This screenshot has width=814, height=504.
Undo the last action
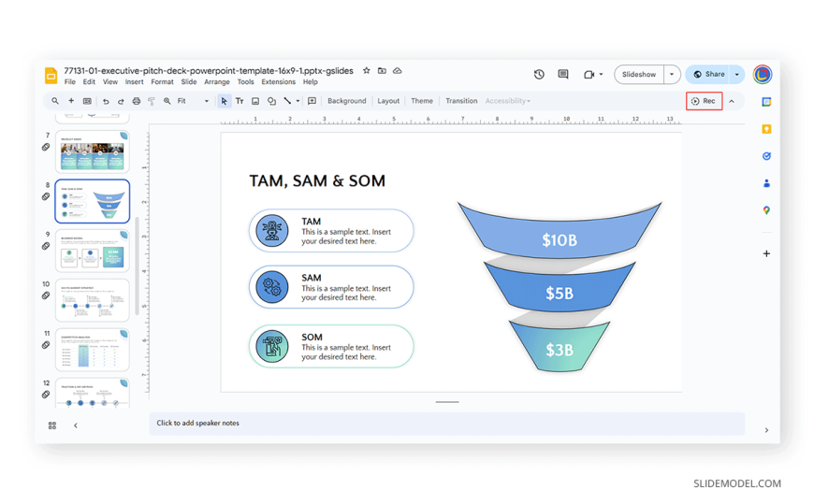coord(106,101)
